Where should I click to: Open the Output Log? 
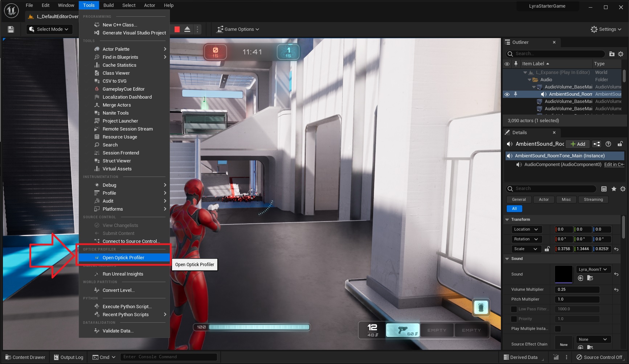[x=69, y=357]
